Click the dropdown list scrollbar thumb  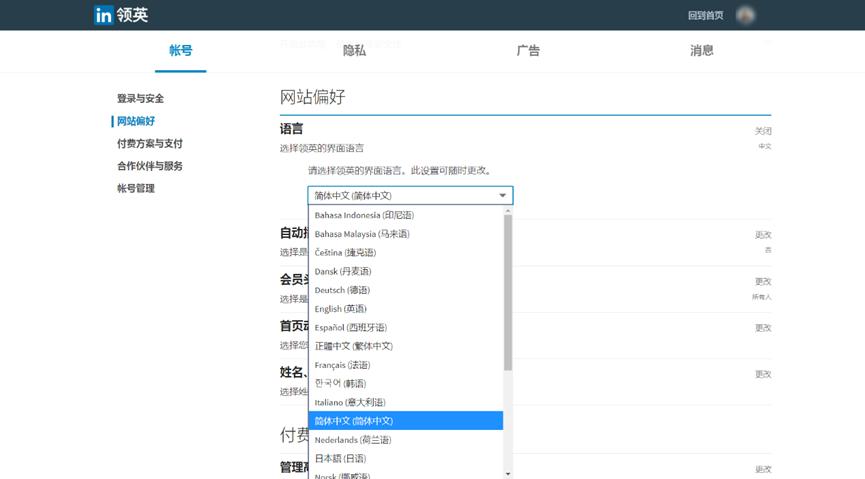click(508, 292)
